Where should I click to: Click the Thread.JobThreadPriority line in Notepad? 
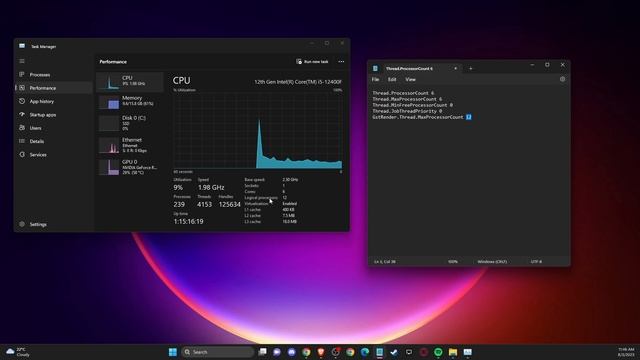tap(407, 111)
